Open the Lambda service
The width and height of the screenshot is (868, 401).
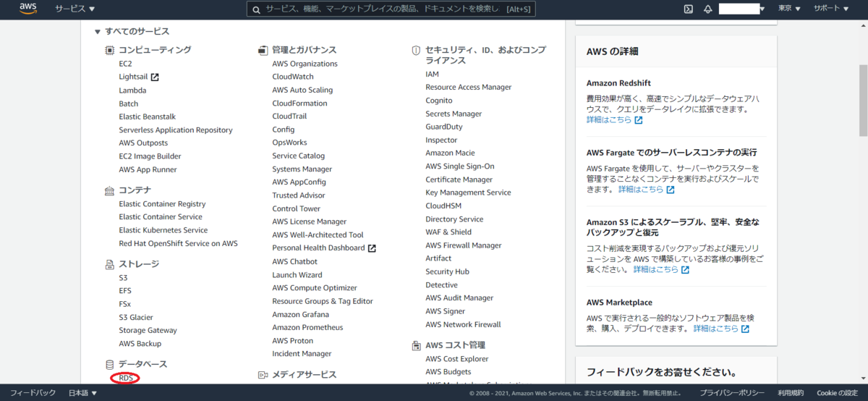click(132, 90)
